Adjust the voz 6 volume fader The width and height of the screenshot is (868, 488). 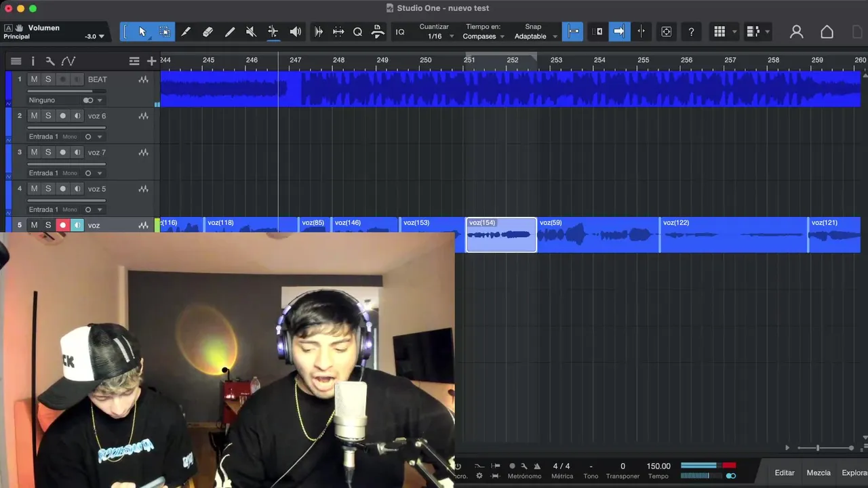click(x=66, y=127)
